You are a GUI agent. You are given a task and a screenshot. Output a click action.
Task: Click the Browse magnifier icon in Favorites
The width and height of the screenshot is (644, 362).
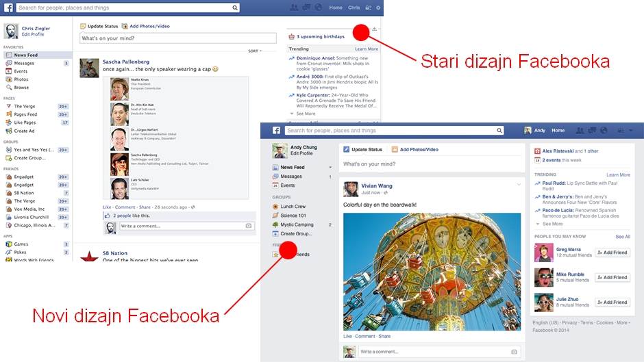[8, 88]
